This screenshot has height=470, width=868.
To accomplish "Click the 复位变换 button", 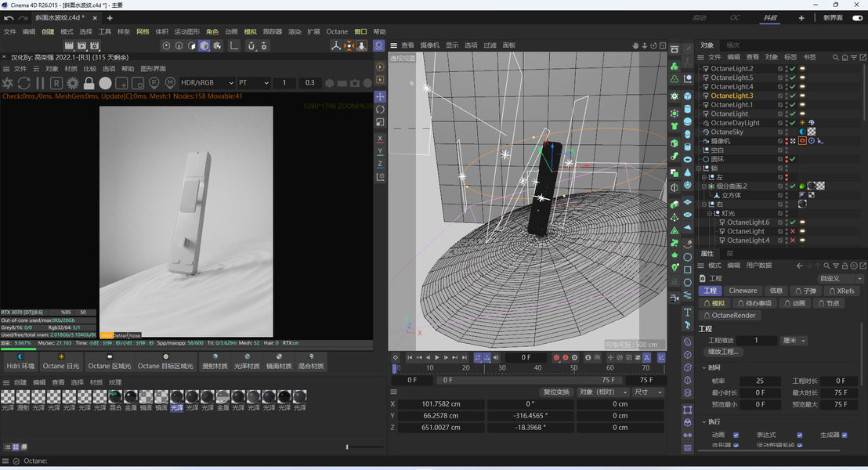I will click(x=556, y=392).
